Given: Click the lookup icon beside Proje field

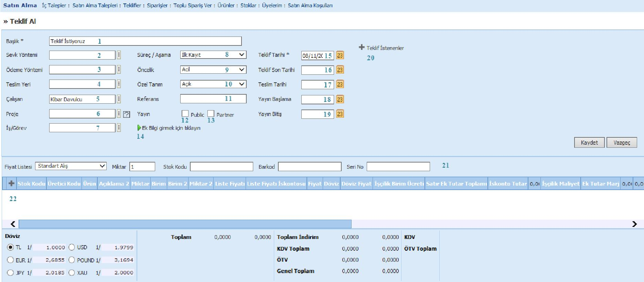Looking at the screenshot, I should [119, 114].
